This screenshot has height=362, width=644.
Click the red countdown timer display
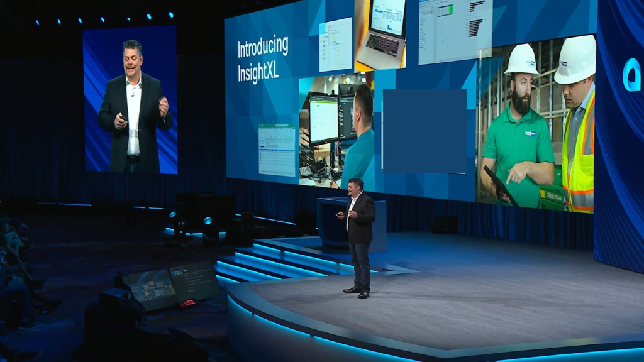(x=187, y=304)
